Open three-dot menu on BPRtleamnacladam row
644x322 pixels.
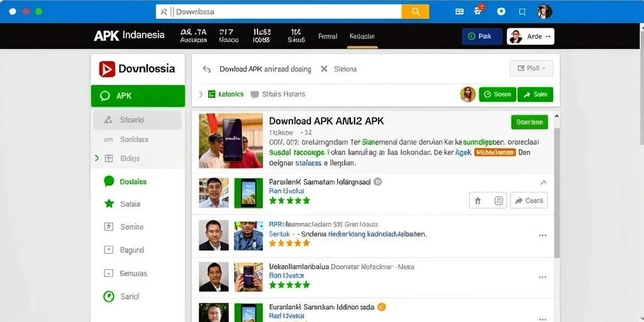coord(543,235)
